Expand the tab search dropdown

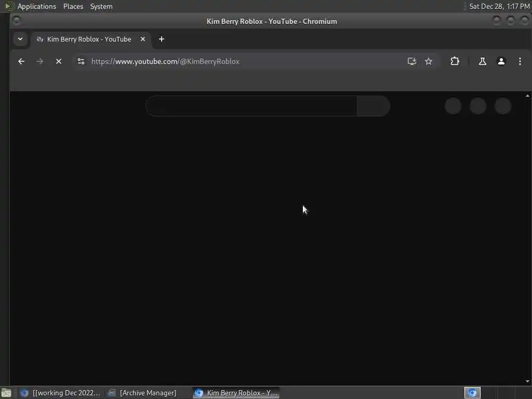[20, 39]
